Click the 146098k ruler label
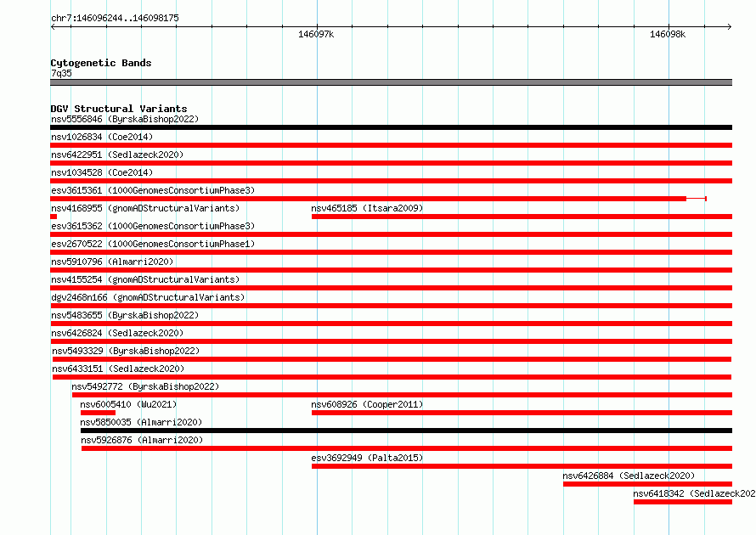Image resolution: width=756 pixels, height=535 pixels. click(x=668, y=34)
